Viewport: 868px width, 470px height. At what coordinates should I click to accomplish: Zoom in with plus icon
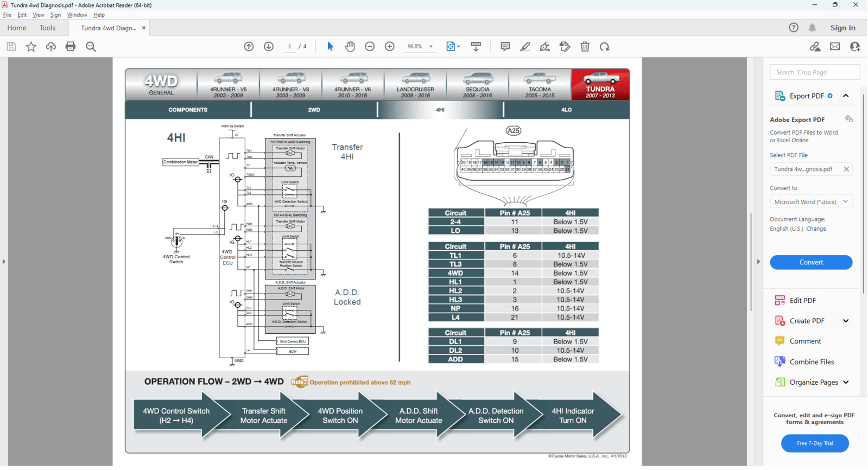click(390, 47)
